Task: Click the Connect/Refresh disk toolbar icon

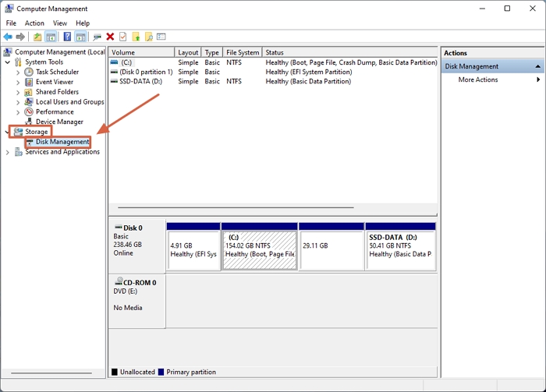Action: pos(97,37)
